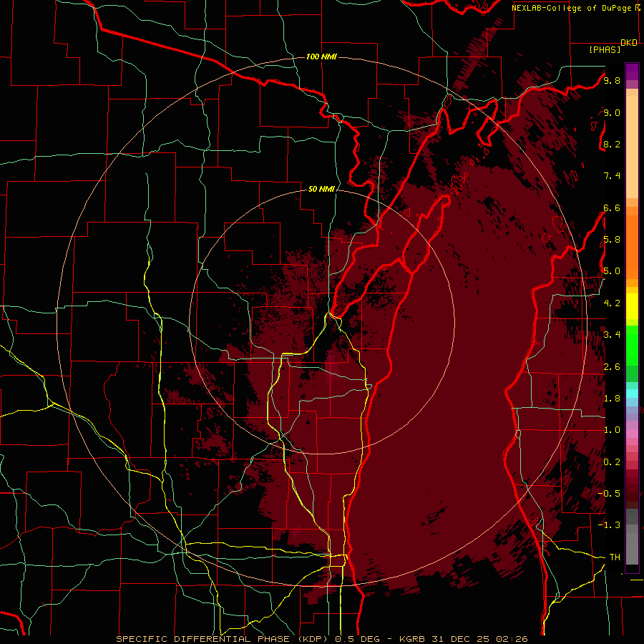Screen dimensions: 644x644
Task: Click the purple band at color scale top
Action: [632, 72]
